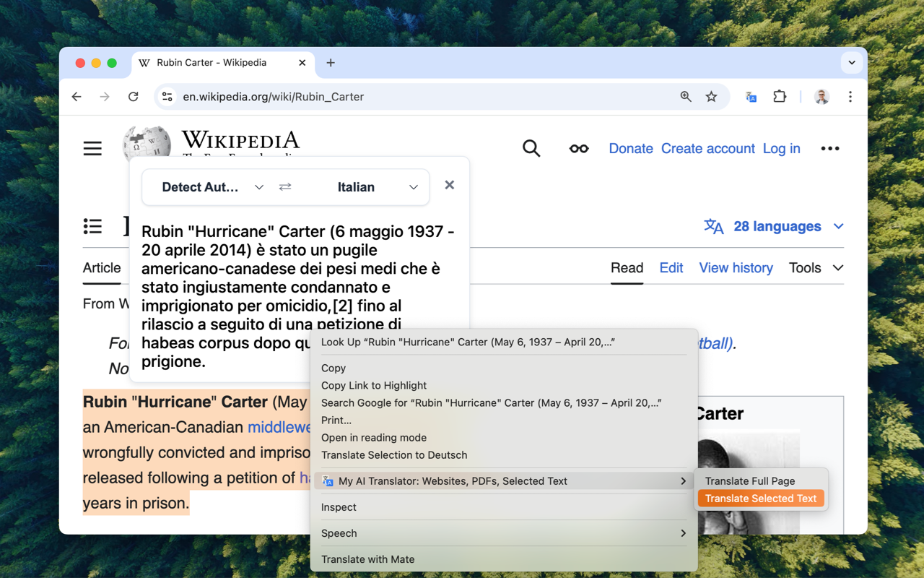Open the Wikipedia hamburger main menu
Viewport: 924px width, 578px height.
coord(92,149)
